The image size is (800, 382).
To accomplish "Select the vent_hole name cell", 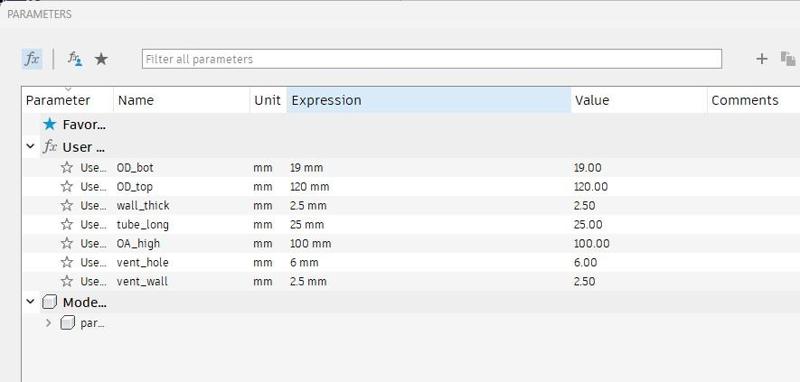I will 142,262.
